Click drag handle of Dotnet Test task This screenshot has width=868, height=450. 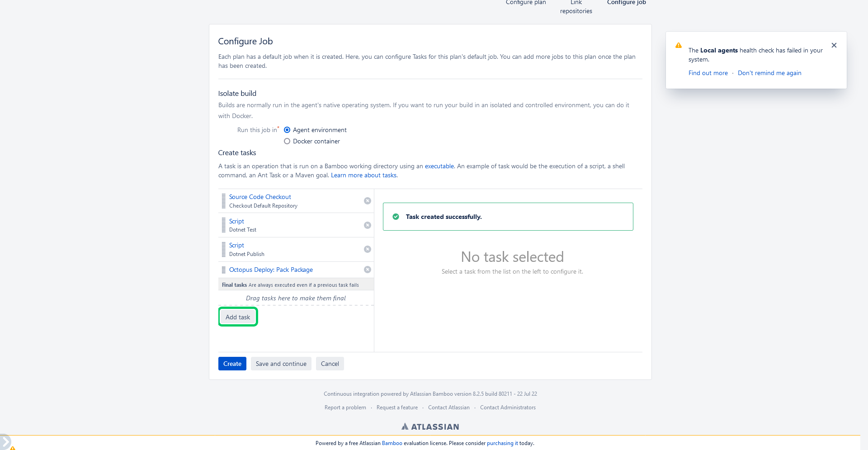point(223,225)
